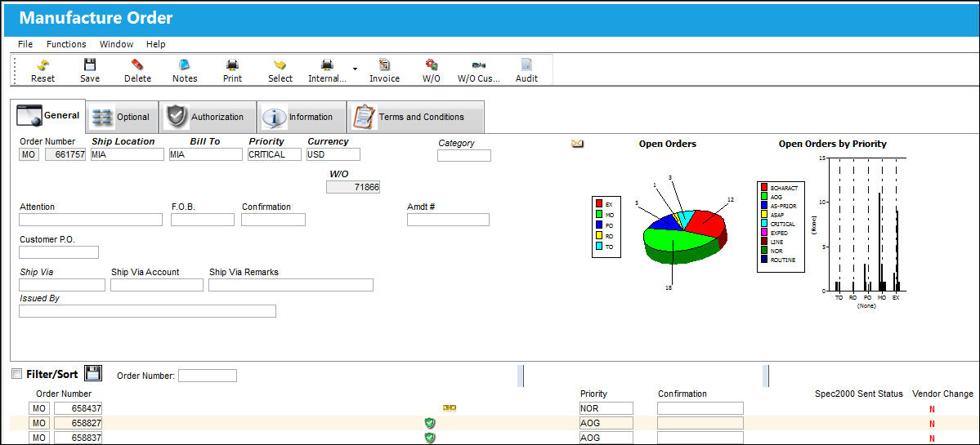Click the save disk icon beside Filter/Sort

[x=92, y=373]
